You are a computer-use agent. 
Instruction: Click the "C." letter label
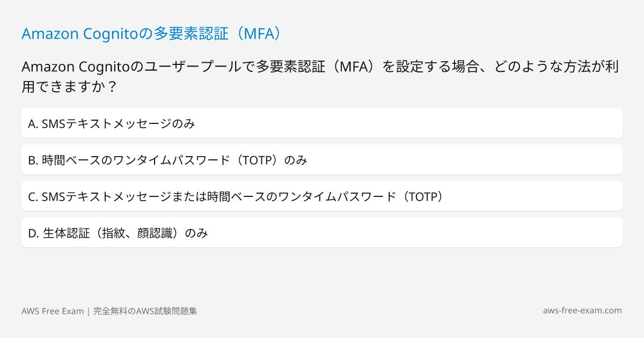(33, 197)
